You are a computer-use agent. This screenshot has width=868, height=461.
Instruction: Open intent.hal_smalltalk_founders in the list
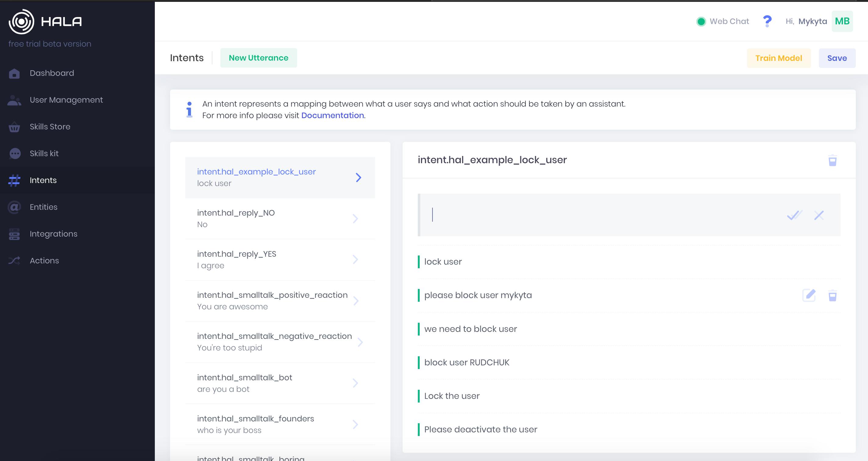pos(280,424)
